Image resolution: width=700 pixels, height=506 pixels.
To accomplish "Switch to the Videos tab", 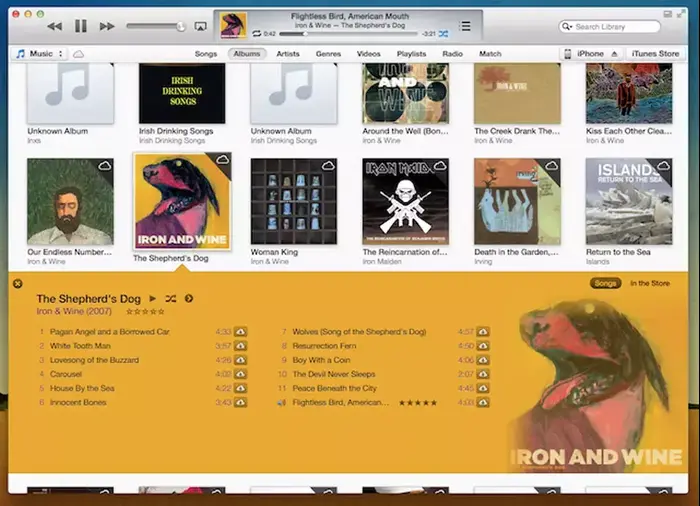I will [x=368, y=54].
